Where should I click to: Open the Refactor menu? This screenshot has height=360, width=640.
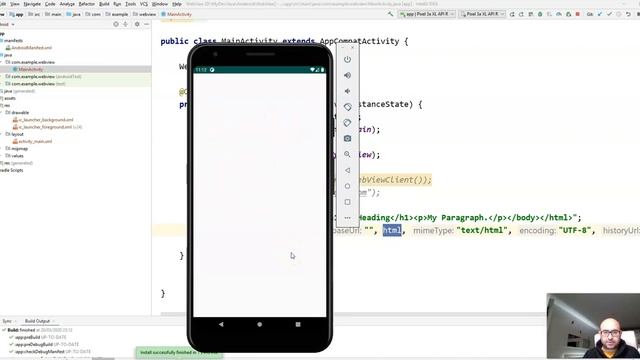pos(87,4)
